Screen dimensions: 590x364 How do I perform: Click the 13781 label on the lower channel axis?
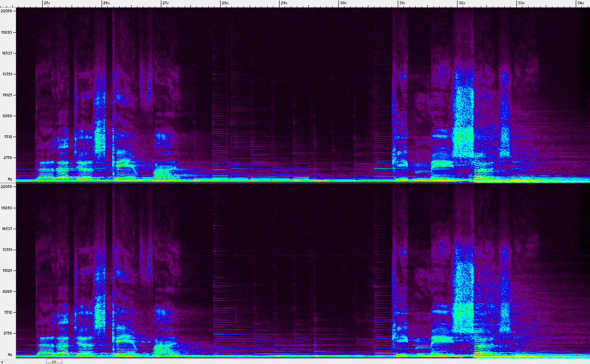tap(8, 250)
